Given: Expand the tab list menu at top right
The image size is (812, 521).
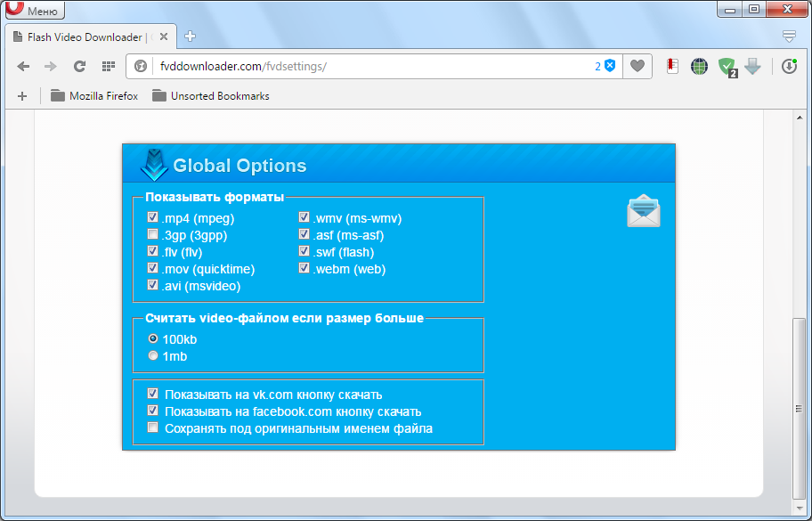Looking at the screenshot, I should pyautogui.click(x=788, y=37).
